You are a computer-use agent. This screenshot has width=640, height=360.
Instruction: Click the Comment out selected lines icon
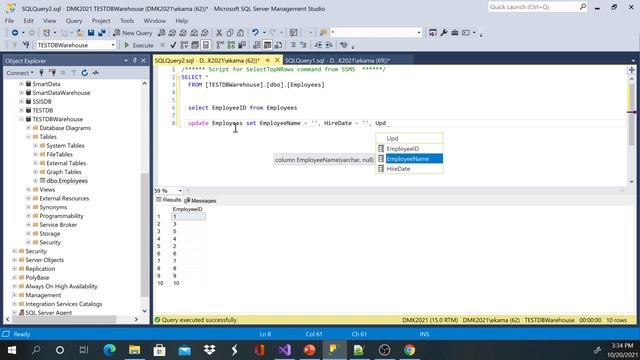[x=293, y=45]
